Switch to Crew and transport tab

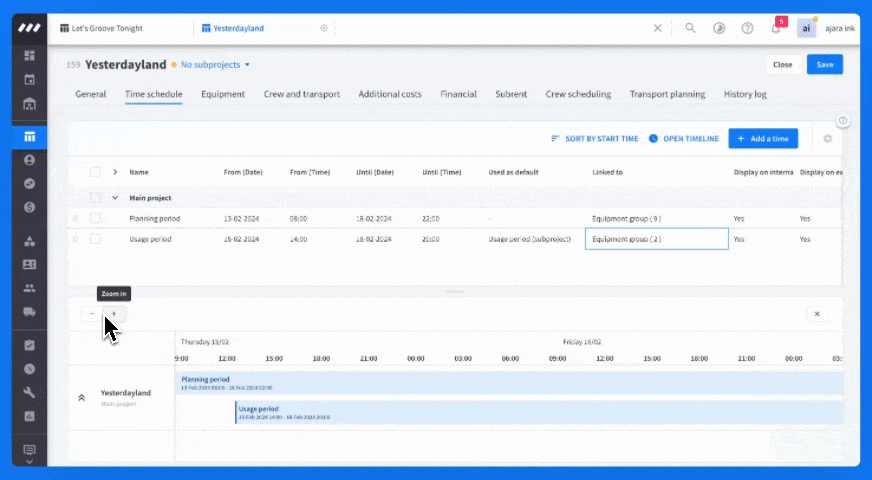[x=302, y=94]
